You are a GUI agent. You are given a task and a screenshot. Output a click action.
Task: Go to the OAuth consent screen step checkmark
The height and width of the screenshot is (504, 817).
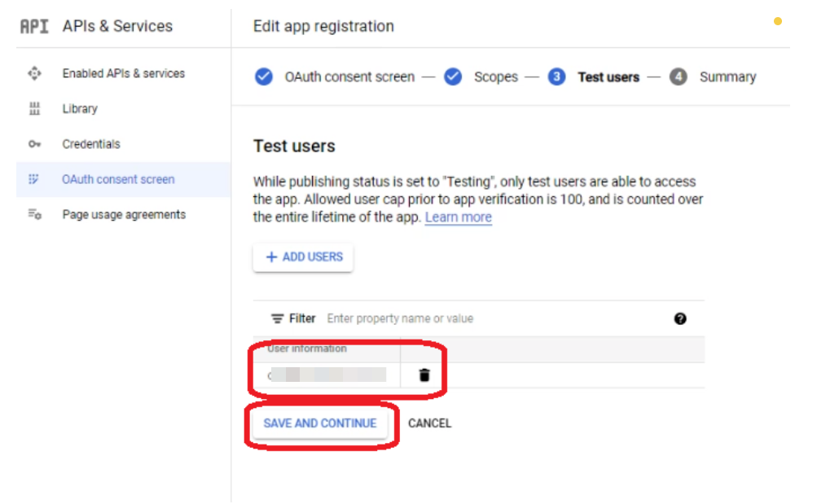pos(264,77)
